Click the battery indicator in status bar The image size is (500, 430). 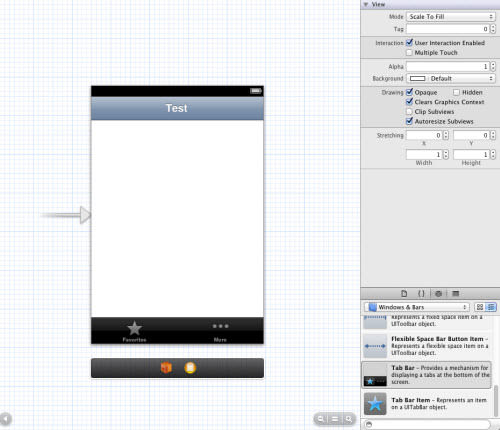[256, 91]
